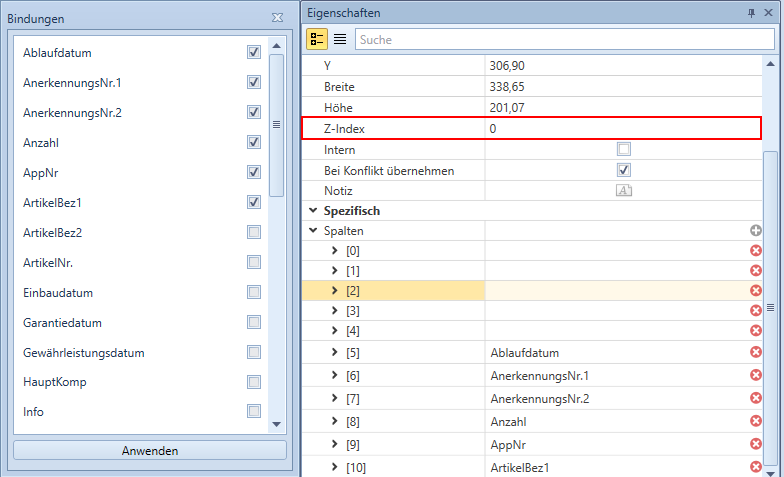
Task: Expand entry [6] AnerkennungsNr.1
Action: (x=334, y=375)
